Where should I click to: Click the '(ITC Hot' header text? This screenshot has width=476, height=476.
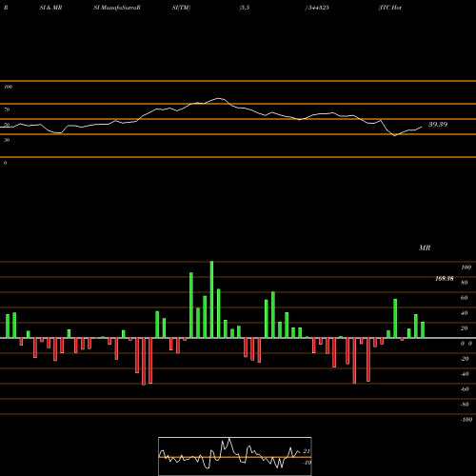tap(390, 8)
